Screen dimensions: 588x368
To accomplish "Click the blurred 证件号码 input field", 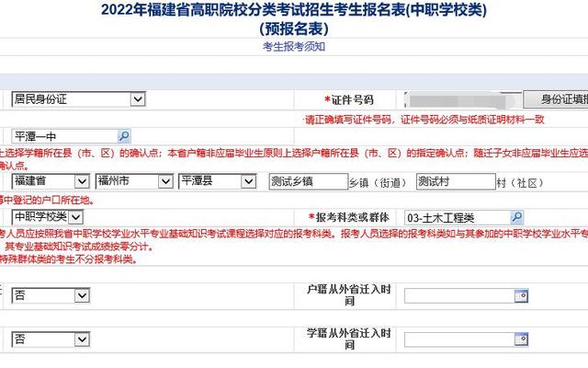I will pos(462,100).
